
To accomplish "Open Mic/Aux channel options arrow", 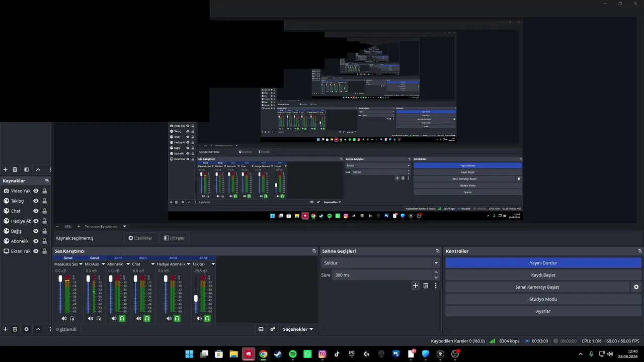I will [x=103, y=264].
